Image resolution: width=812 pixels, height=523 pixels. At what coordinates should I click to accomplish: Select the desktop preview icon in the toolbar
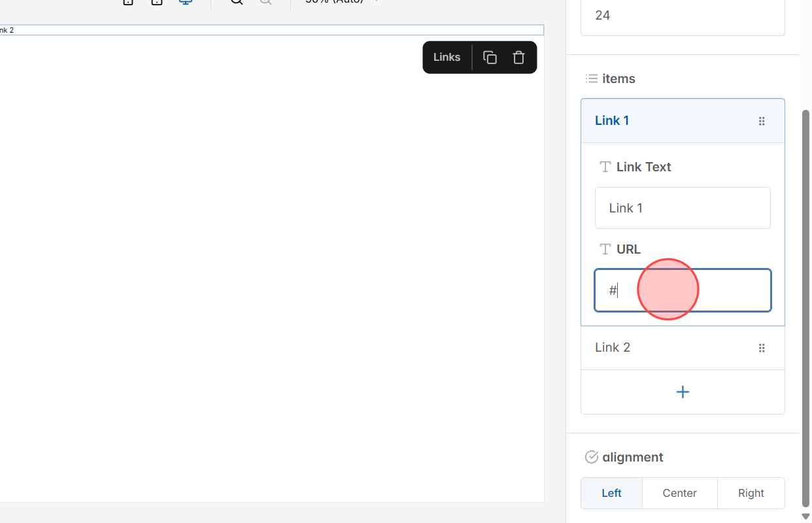(x=185, y=3)
